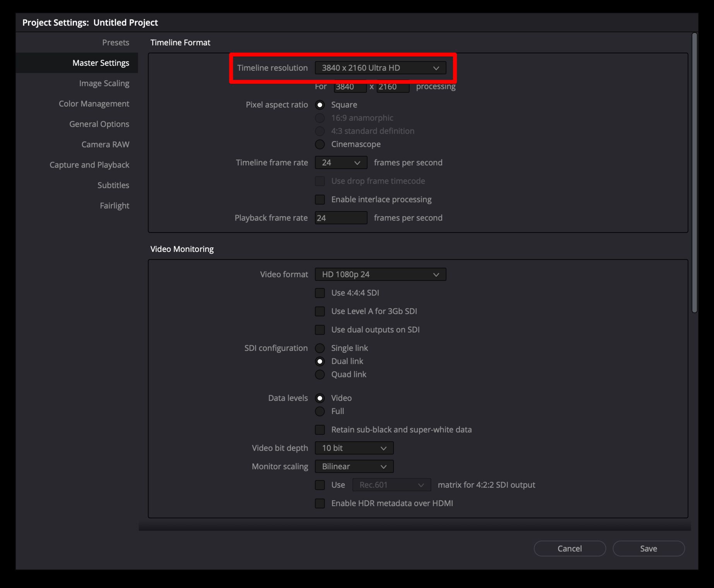The width and height of the screenshot is (714, 588).
Task: Click Cancel to discard changes
Action: (569, 549)
